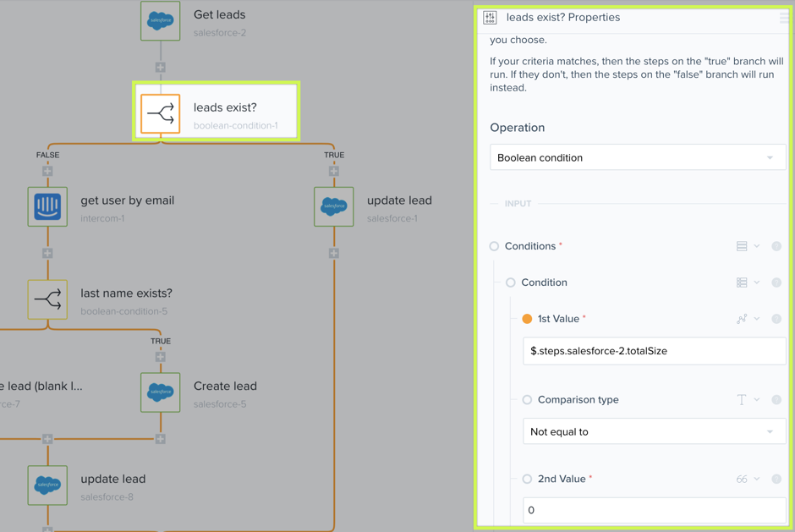Select the leads exist? branch step icon

click(160, 113)
